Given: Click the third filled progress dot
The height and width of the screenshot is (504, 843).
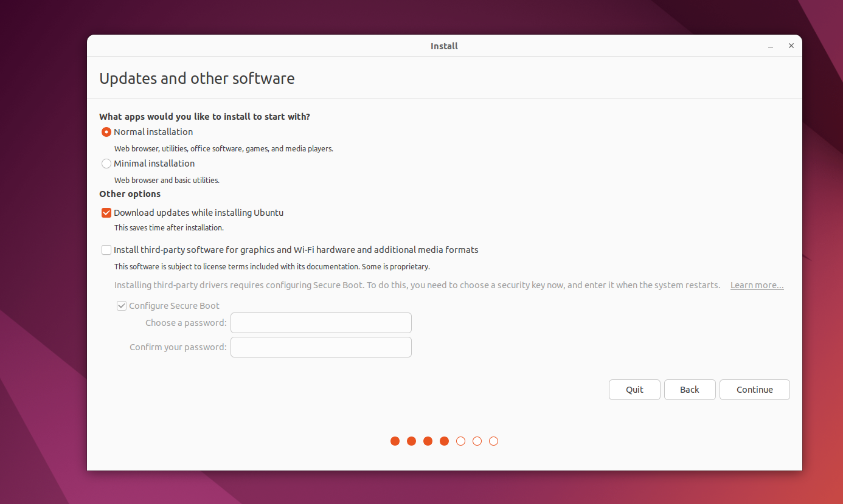Looking at the screenshot, I should (428, 441).
